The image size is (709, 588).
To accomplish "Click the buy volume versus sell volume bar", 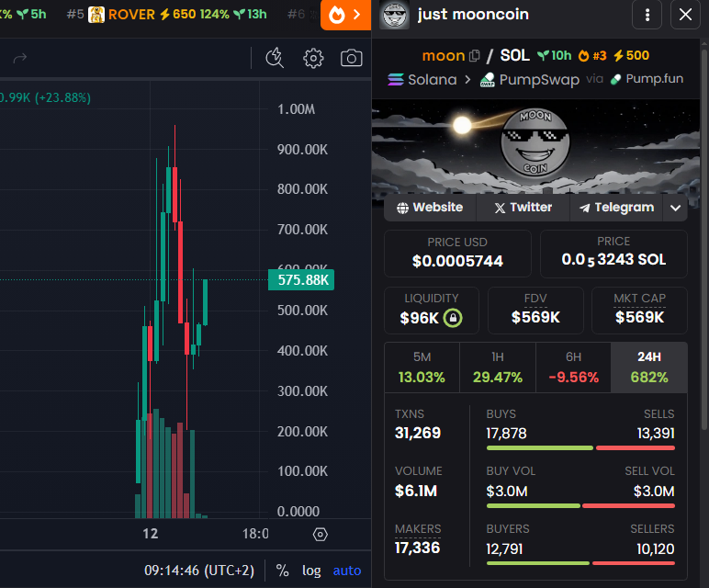I will tap(580, 505).
